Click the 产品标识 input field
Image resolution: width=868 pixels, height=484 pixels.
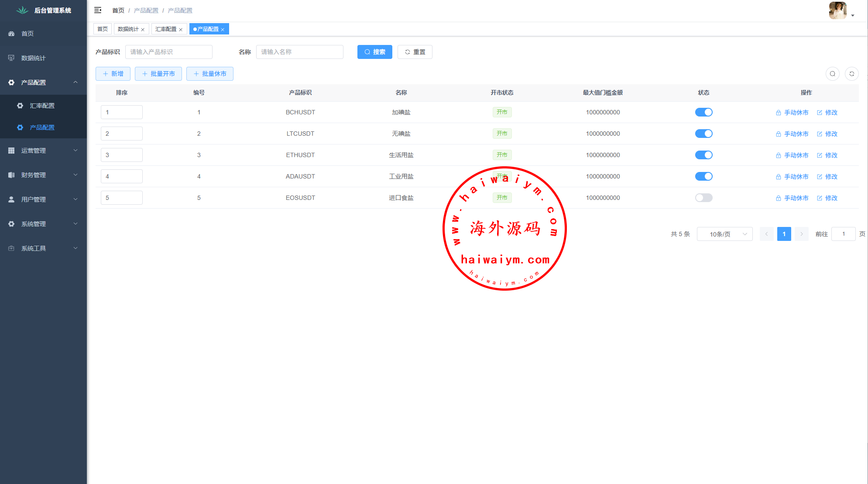pyautogui.click(x=168, y=52)
